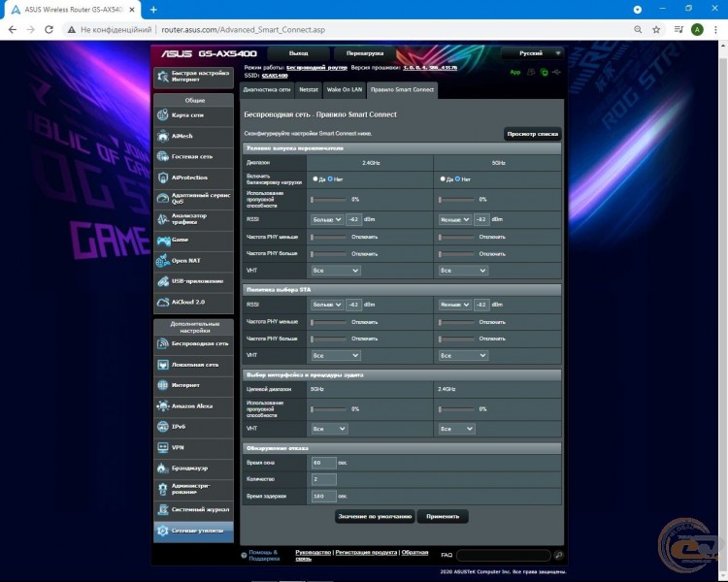Image resolution: width=728 pixels, height=582 pixels.
Task: Click the Сетевые утилиты gear icon
Action: (x=162, y=531)
